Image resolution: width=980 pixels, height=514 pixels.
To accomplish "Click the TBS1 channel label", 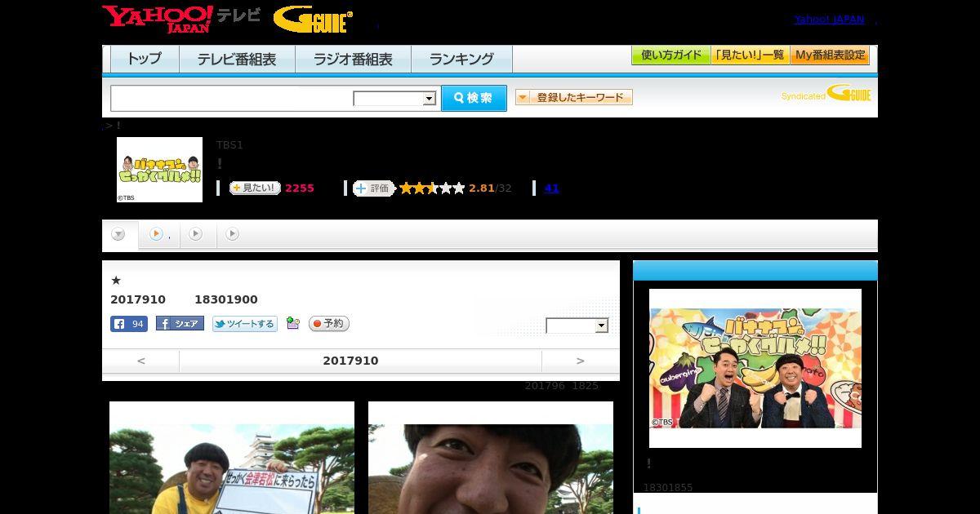I will [x=229, y=145].
